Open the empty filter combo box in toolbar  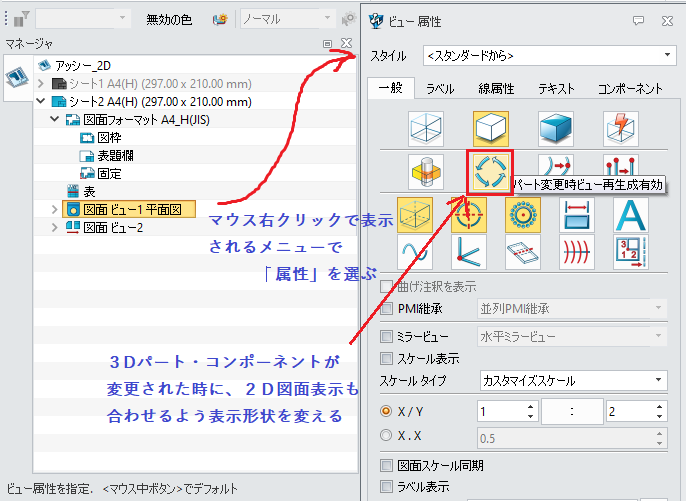click(83, 19)
